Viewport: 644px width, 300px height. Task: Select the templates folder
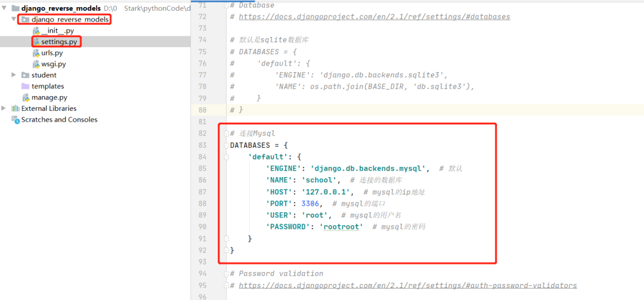[48, 86]
